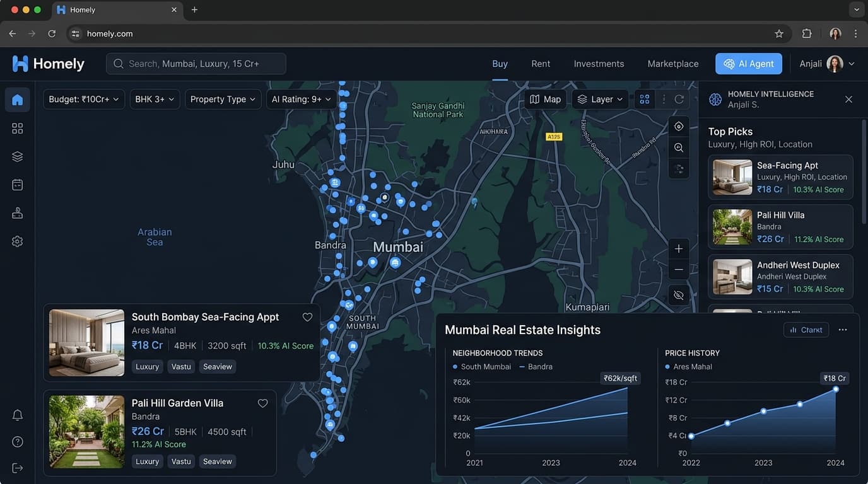Zoom in the map with plus button
The width and height of the screenshot is (868, 484).
pos(679,249)
